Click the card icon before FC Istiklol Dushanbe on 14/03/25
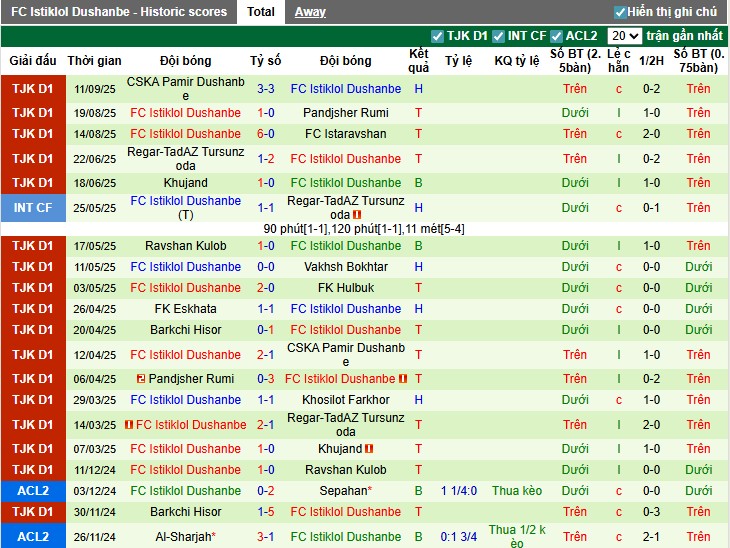Screen dimensions: 730x548 [x=129, y=425]
